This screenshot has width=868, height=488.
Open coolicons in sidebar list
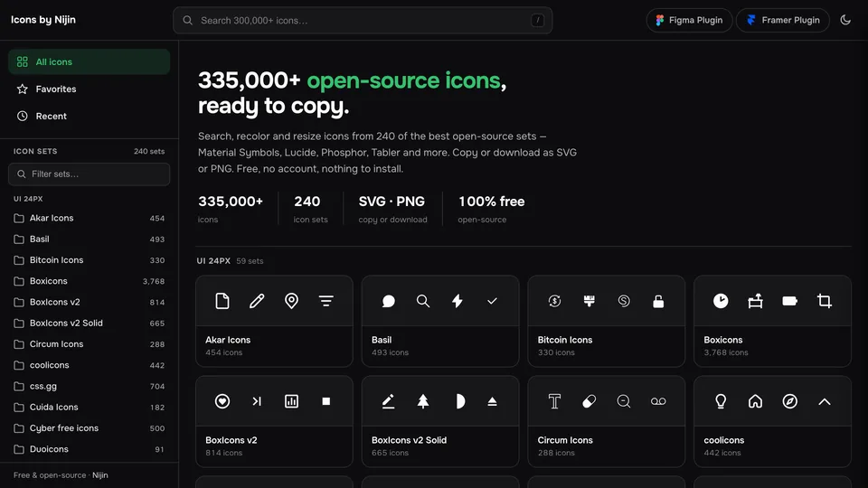point(90,365)
